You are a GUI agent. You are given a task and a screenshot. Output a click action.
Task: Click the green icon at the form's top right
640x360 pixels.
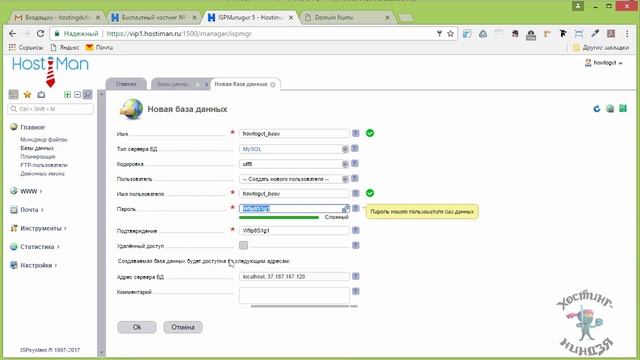pyautogui.click(x=623, y=108)
